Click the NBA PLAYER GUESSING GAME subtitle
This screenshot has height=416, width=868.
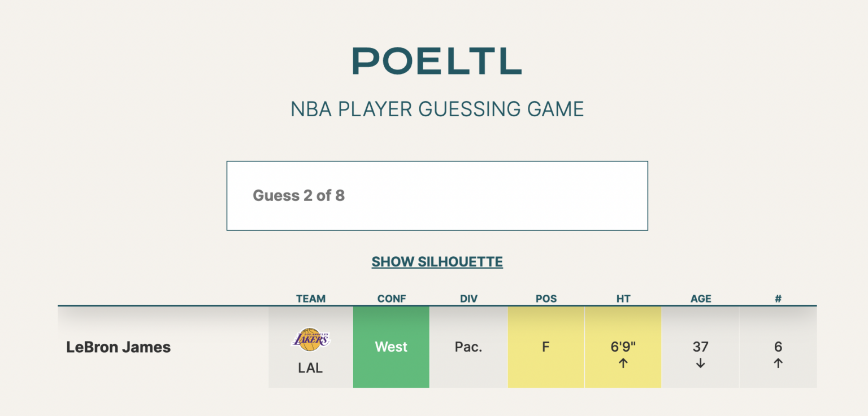(436, 109)
